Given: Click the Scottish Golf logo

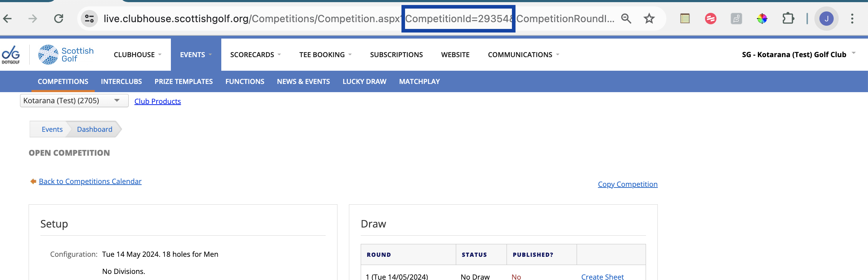Looking at the screenshot, I should [66, 55].
